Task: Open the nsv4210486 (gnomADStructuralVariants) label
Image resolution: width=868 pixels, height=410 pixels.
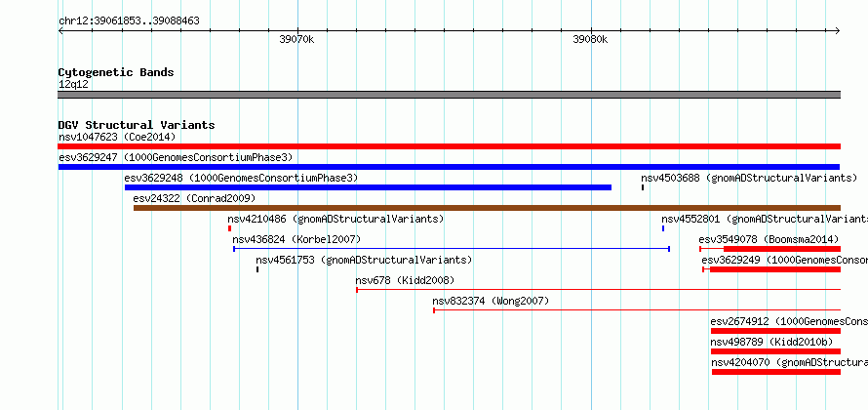Action: click(x=336, y=219)
